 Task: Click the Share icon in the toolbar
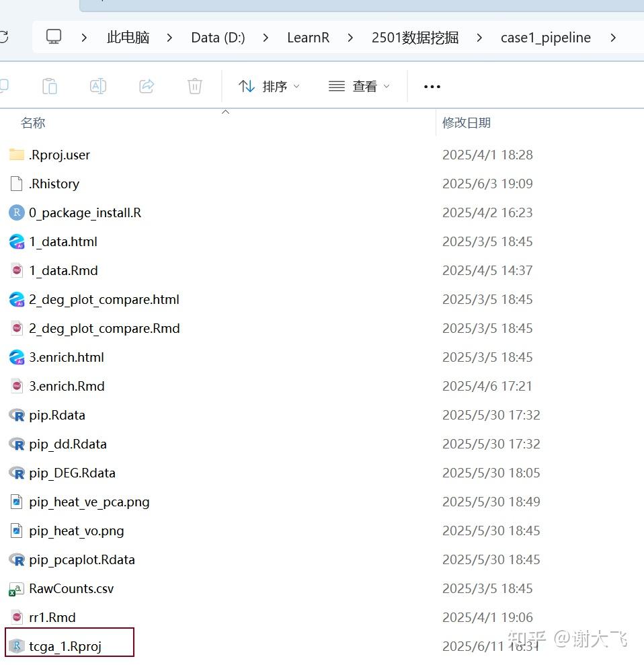coord(147,86)
